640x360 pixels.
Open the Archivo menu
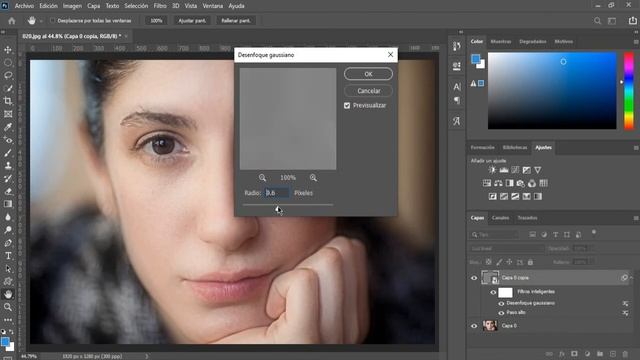[24, 6]
